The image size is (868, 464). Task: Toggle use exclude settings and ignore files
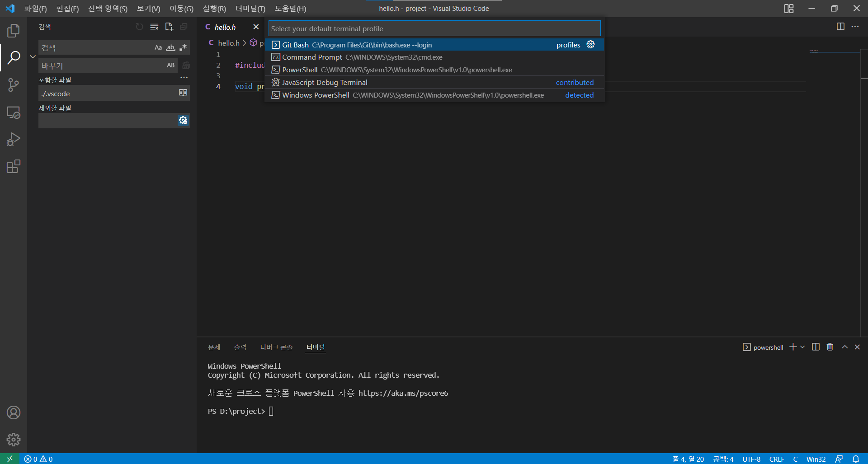click(x=183, y=120)
